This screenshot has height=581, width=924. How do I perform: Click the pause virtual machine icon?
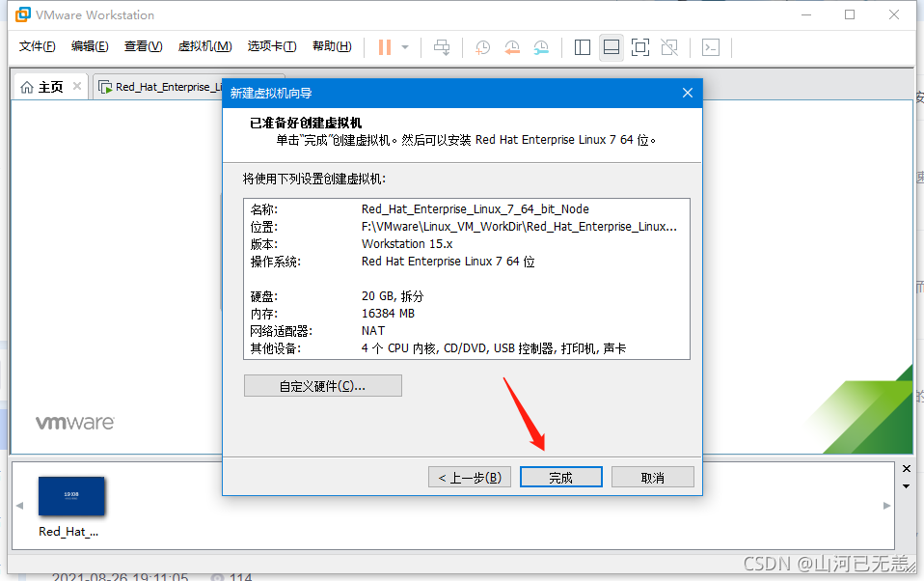tap(384, 47)
